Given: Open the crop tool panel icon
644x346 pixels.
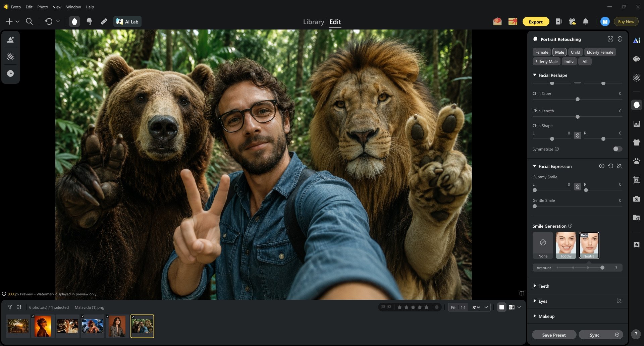Looking at the screenshot, I should 637,180.
